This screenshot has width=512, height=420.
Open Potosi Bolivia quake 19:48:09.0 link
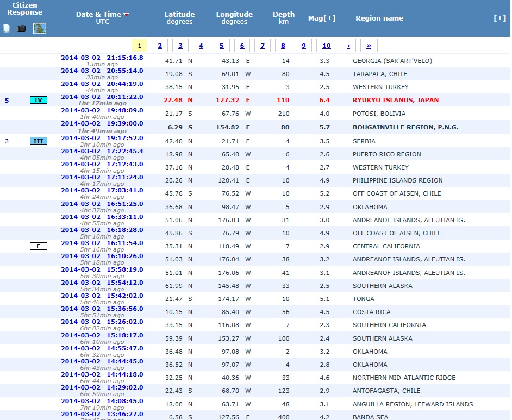tap(102, 110)
